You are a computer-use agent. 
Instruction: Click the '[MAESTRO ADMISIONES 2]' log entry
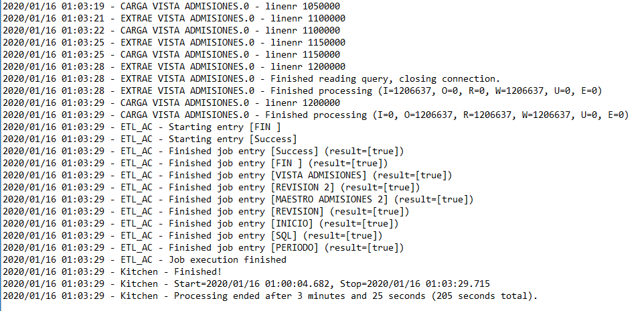coord(238,200)
